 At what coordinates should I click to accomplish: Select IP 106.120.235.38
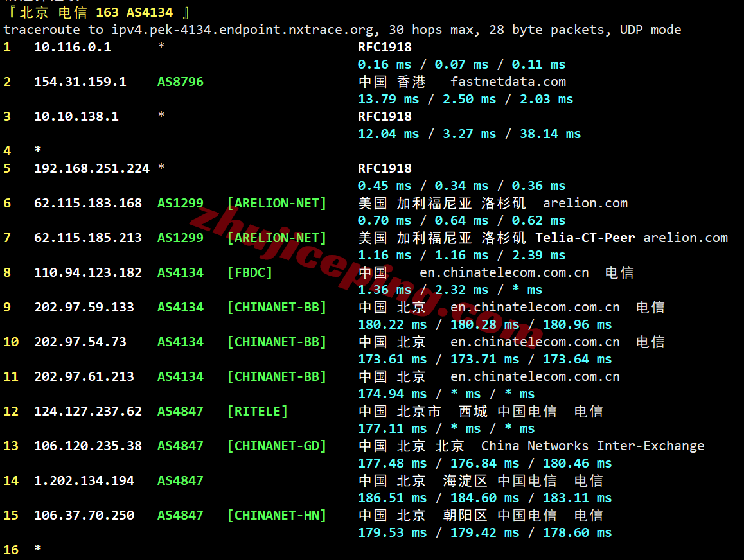point(88,446)
